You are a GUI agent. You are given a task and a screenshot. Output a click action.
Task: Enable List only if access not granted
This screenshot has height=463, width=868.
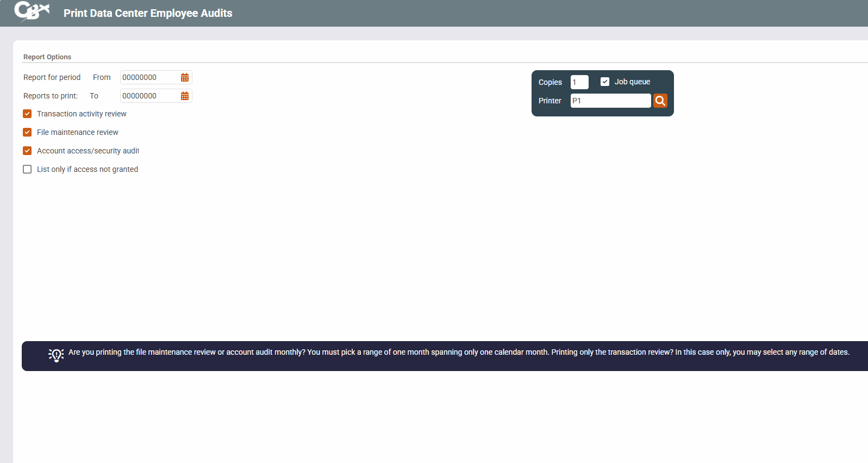point(27,170)
